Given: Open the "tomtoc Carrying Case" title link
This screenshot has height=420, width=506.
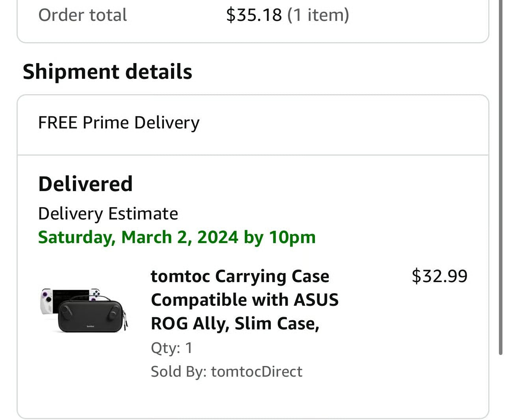Looking at the screenshot, I should tap(240, 276).
